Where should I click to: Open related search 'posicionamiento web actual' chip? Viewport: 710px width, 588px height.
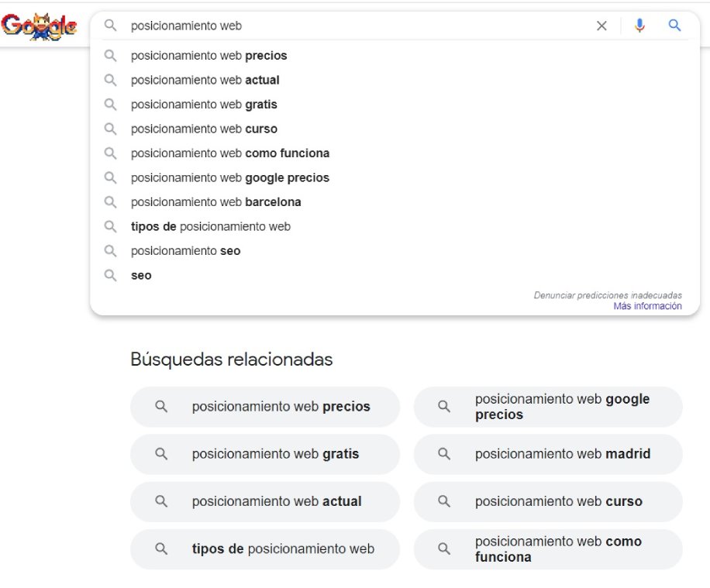[x=265, y=501]
